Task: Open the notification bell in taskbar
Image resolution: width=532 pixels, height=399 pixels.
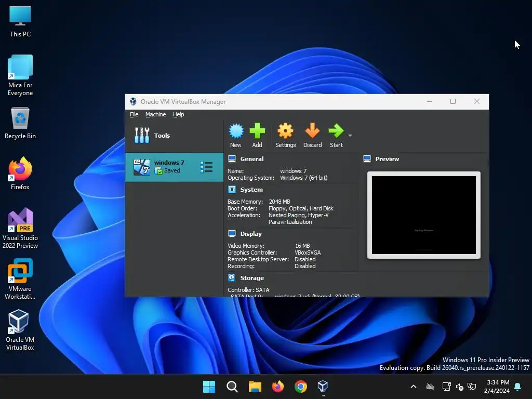Action: pos(518,387)
